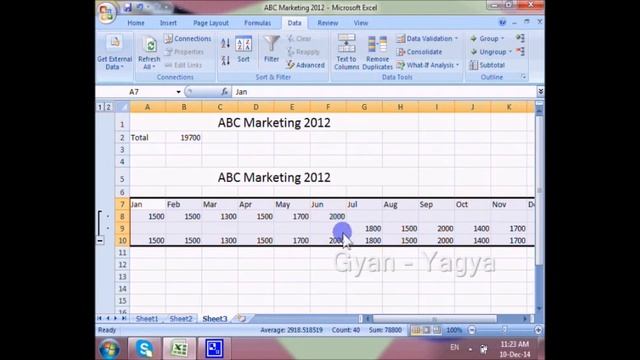Switch to Page Break Preview in status bar
The width and height of the screenshot is (640, 360).
point(437,330)
